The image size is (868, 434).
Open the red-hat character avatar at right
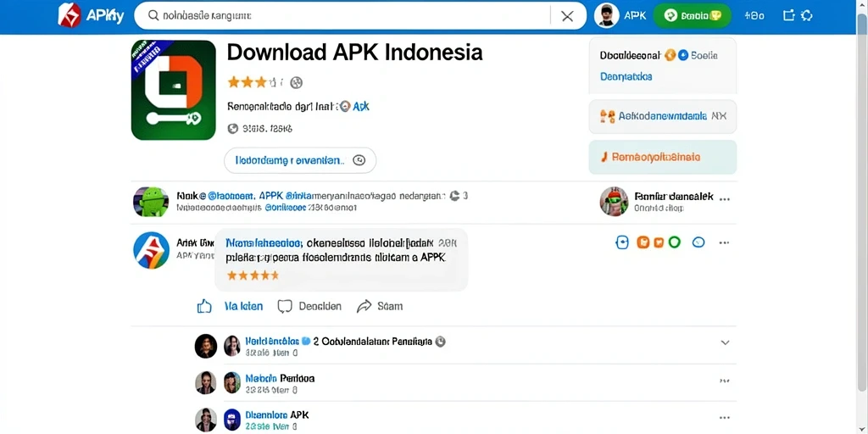pos(615,202)
